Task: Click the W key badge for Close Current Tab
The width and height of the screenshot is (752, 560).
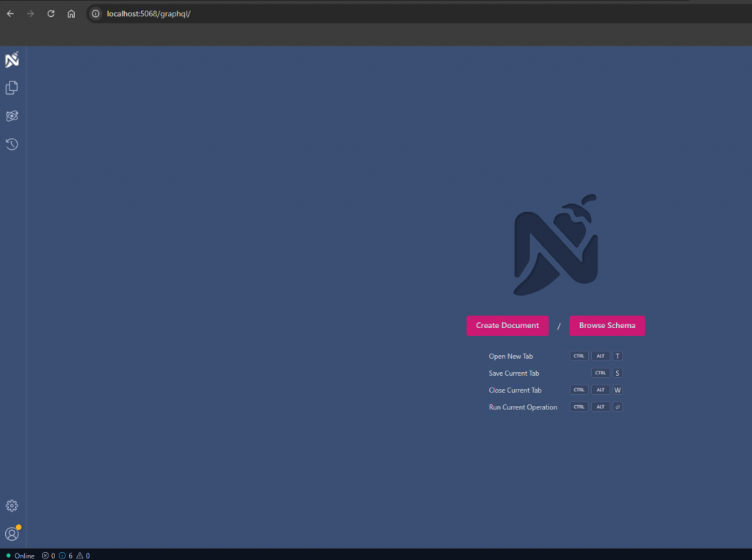Action: pos(617,390)
